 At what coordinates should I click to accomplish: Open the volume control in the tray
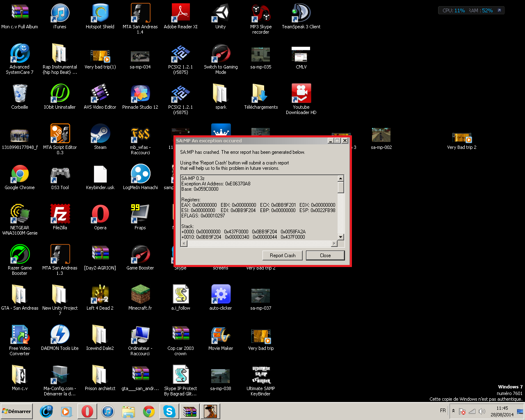tap(482, 411)
